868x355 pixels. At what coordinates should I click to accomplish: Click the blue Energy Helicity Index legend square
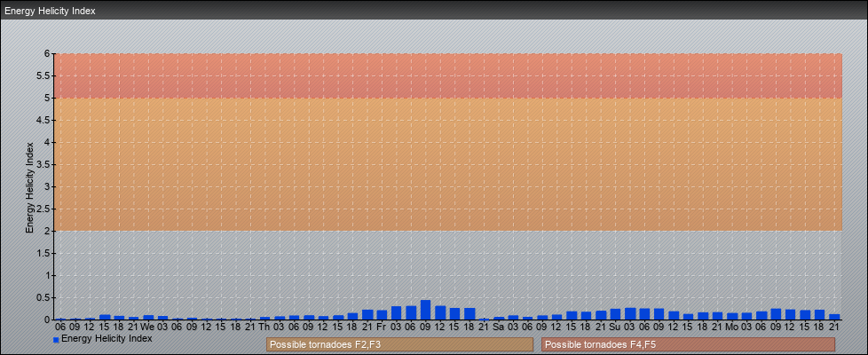pos(56,340)
